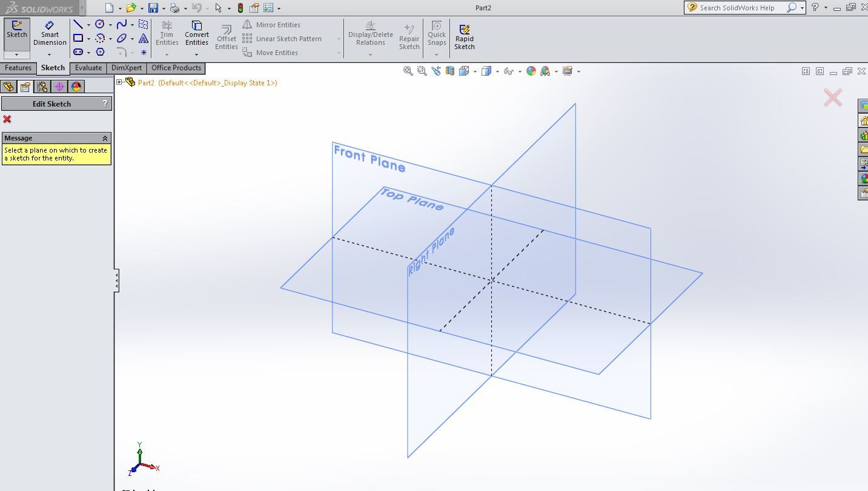This screenshot has height=491, width=868.
Task: Activate the Spline tool
Action: tap(121, 24)
